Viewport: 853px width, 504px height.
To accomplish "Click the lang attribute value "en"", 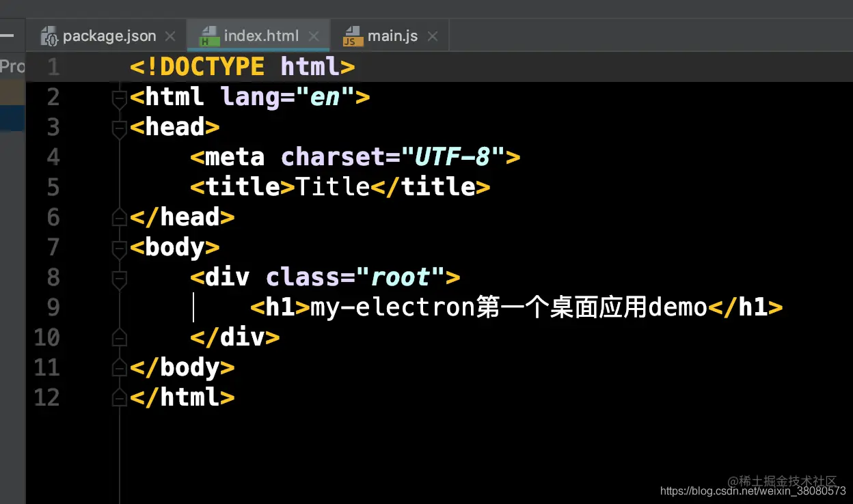I will pos(325,97).
